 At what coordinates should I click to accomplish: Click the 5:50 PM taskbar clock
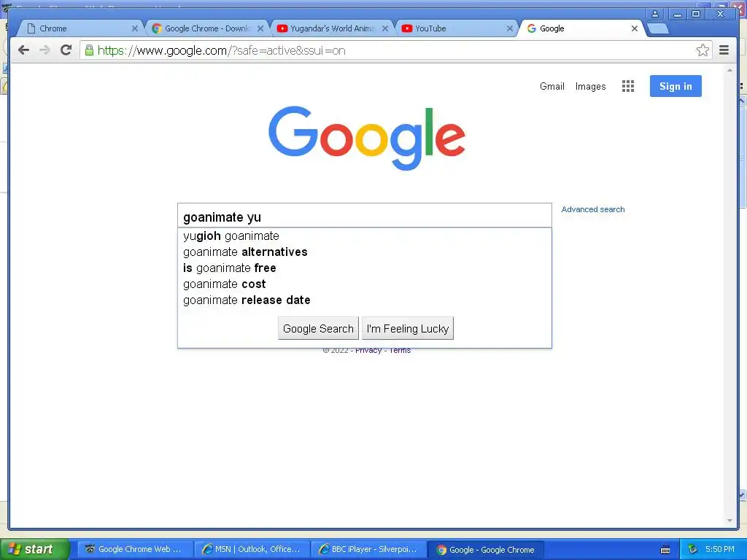(720, 550)
